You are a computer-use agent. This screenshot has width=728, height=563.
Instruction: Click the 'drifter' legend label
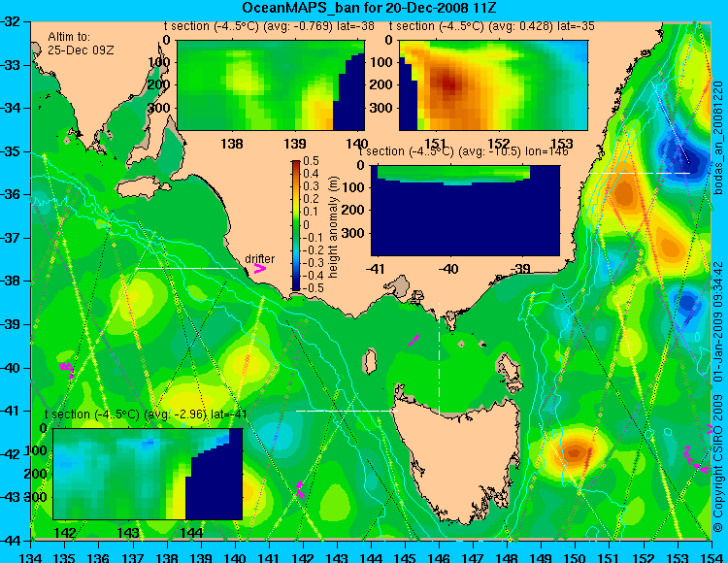[x=259, y=258]
